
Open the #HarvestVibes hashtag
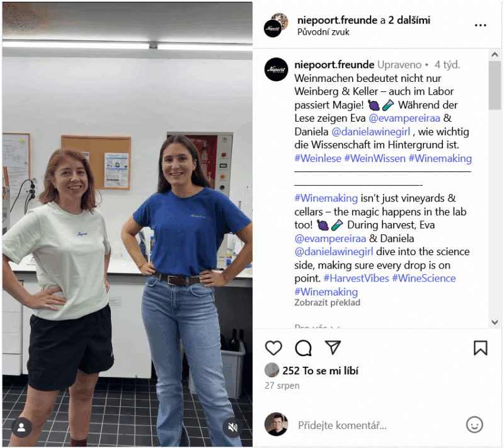click(356, 279)
